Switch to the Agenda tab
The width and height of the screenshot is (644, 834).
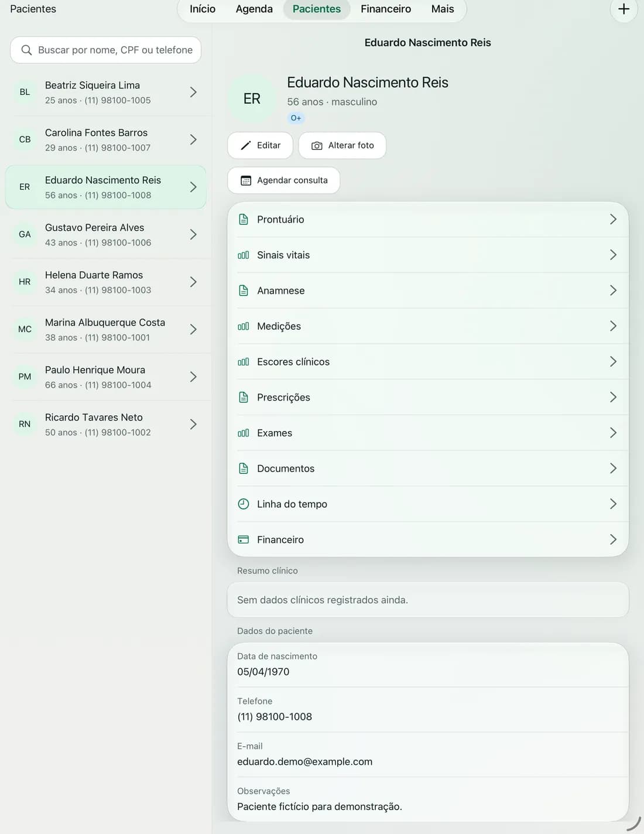[254, 9]
